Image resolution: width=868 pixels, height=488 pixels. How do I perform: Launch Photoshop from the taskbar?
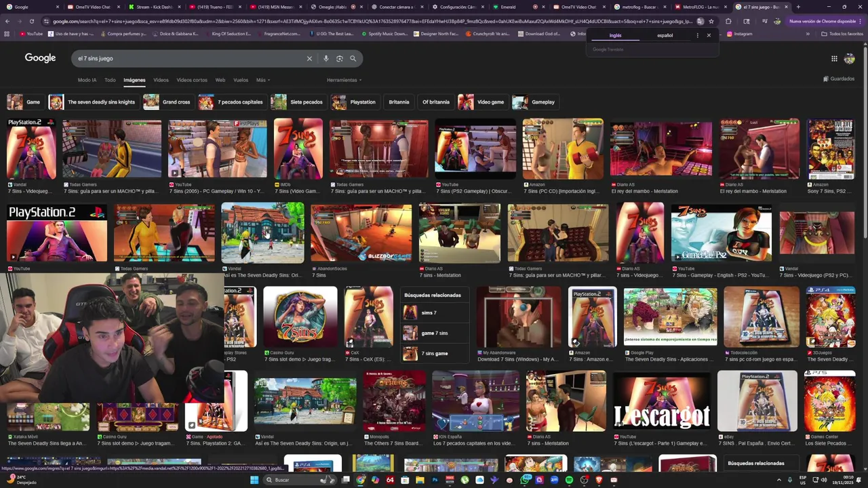coord(435,480)
